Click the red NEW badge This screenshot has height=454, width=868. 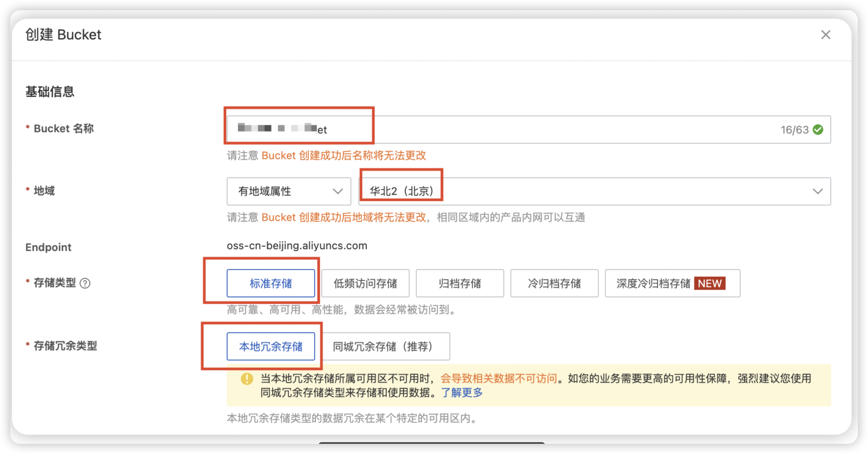point(710,283)
